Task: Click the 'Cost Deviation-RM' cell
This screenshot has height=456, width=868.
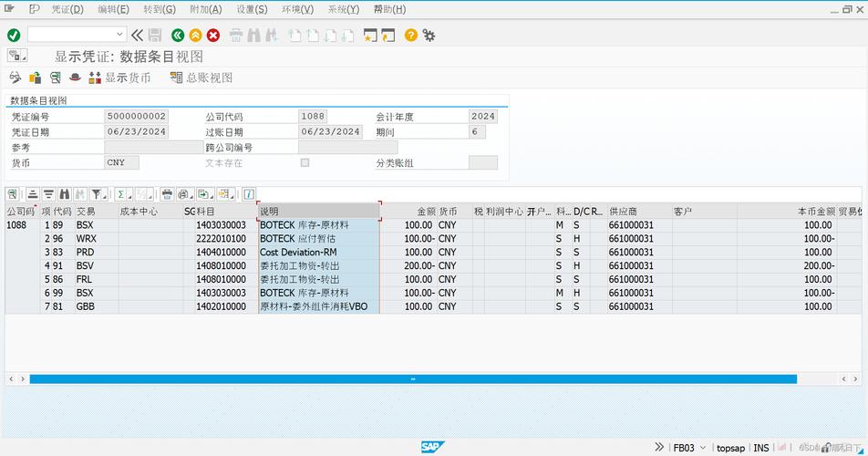Action: 319,252
